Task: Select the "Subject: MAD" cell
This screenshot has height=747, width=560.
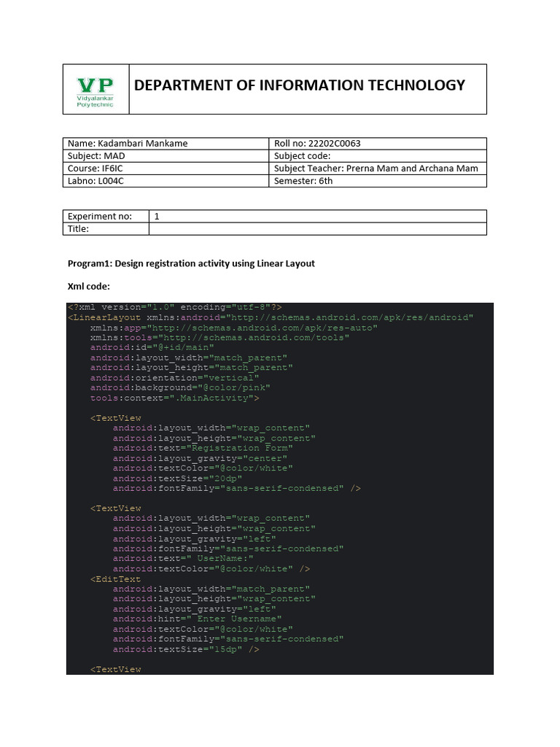Action: click(166, 156)
